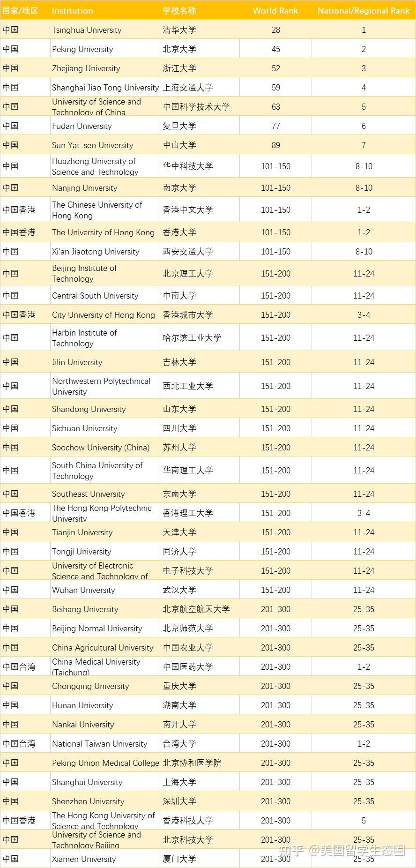
Task: Select the Tianjin University cell
Action: tap(105, 532)
